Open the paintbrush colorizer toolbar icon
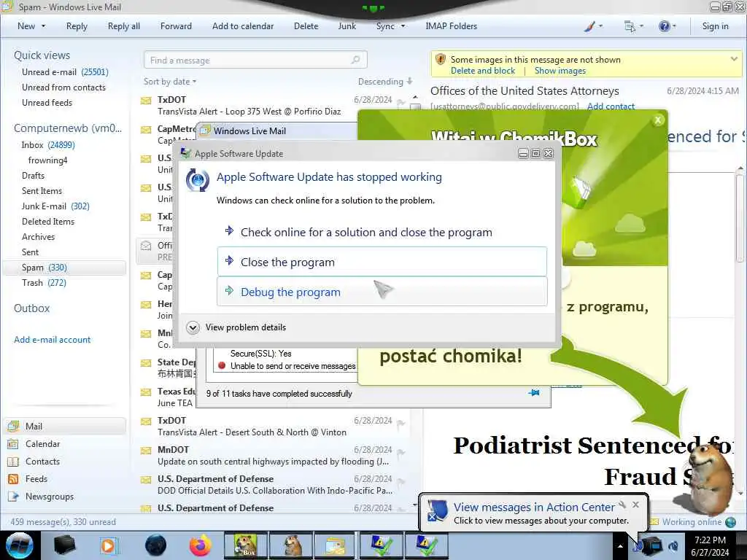 [589, 26]
